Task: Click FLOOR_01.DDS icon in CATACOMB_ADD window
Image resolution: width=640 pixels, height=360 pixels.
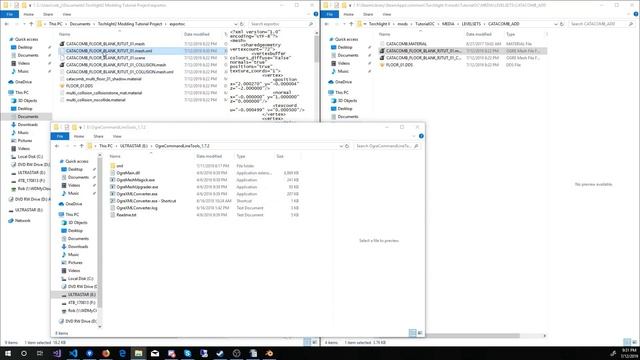Action: (x=382, y=65)
